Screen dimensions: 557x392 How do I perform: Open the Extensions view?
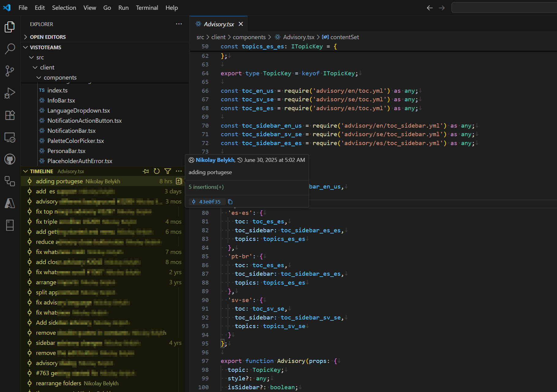10,115
